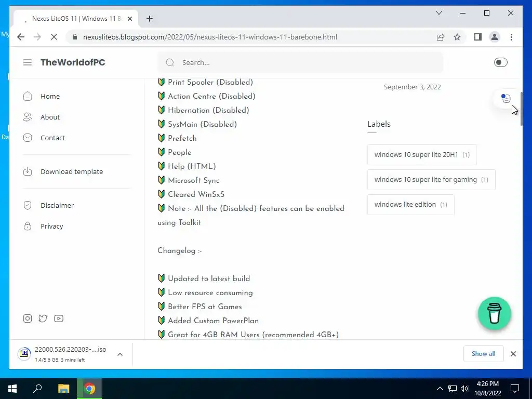Open the Chrome profile avatar
This screenshot has width=532, height=399.
pyautogui.click(x=495, y=37)
